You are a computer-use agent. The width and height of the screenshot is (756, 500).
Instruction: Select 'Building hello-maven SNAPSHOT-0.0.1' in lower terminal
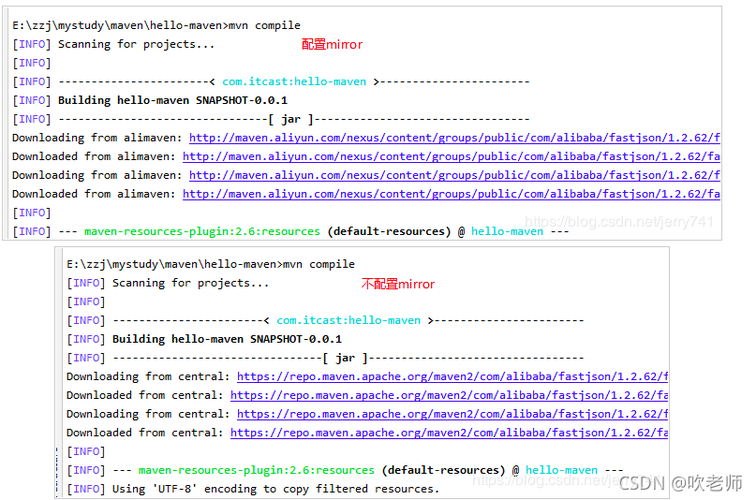click(x=227, y=339)
